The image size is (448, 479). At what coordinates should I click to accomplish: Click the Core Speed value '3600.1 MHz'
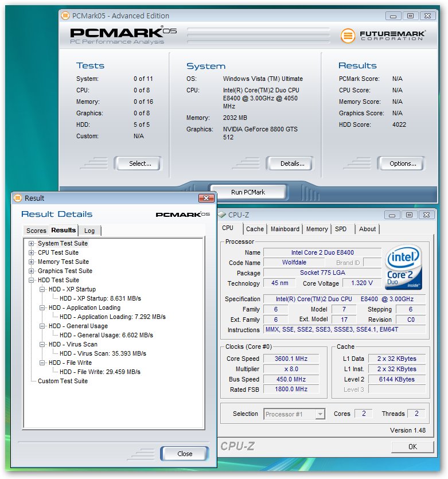point(291,359)
